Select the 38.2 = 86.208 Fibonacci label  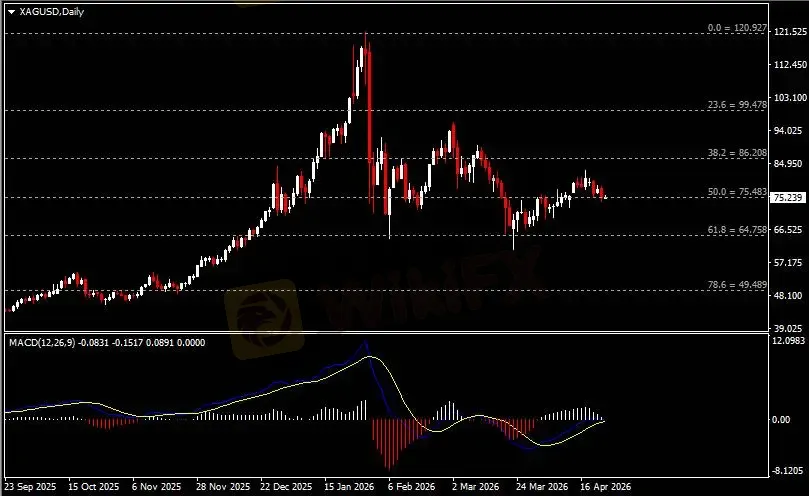(x=737, y=153)
